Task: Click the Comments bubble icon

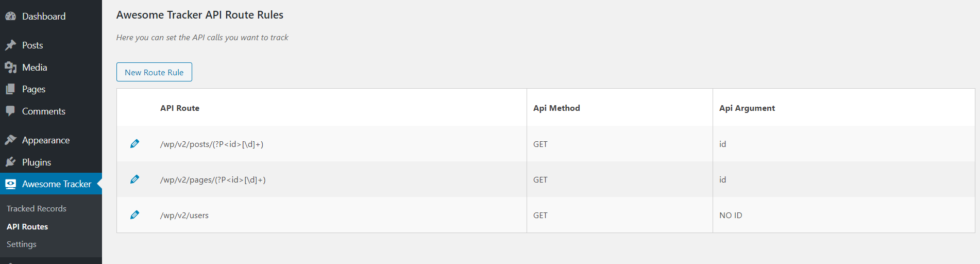Action: click(x=10, y=111)
